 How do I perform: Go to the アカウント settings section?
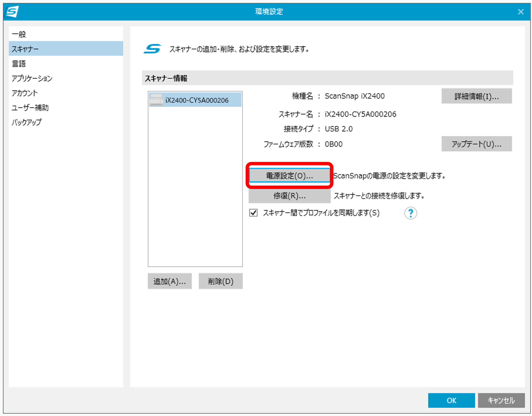[x=25, y=93]
